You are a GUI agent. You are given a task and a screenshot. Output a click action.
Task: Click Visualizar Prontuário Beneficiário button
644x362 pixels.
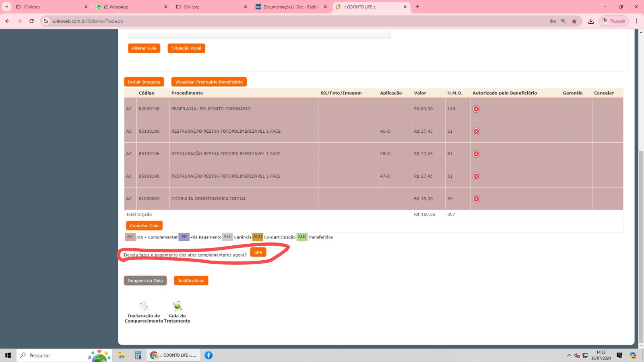[x=209, y=82]
